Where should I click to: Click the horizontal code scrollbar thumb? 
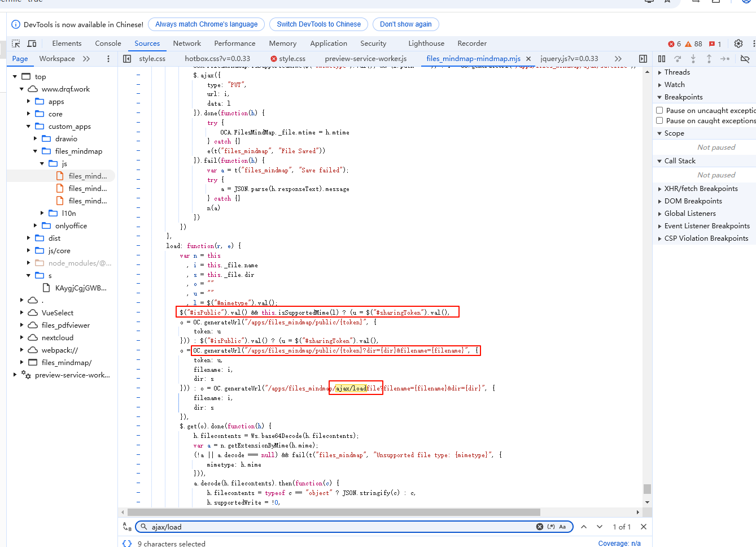334,512
